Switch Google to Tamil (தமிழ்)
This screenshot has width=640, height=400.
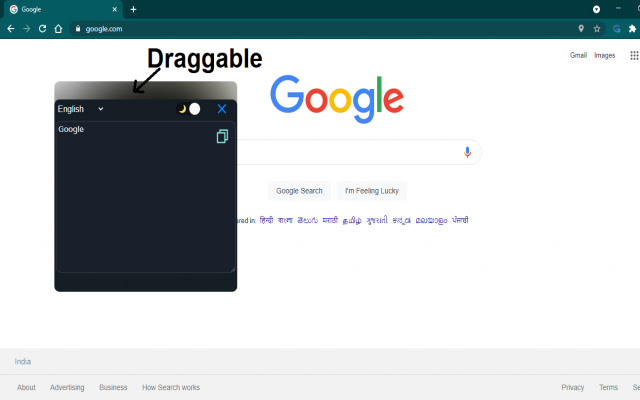coord(352,220)
